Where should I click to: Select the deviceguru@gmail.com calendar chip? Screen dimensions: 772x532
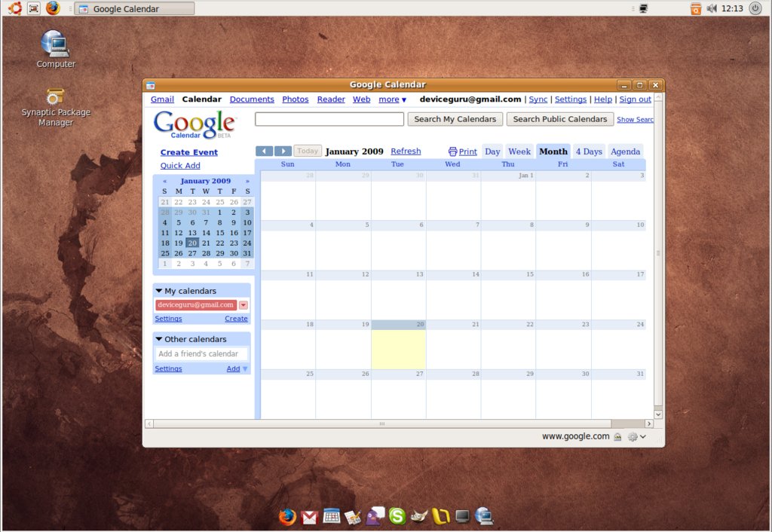pos(196,305)
